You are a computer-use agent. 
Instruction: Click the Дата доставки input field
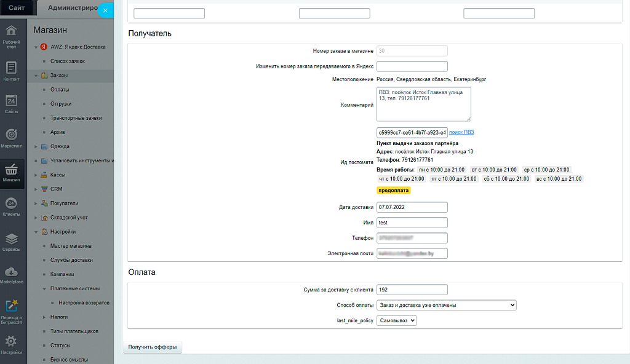(x=412, y=207)
